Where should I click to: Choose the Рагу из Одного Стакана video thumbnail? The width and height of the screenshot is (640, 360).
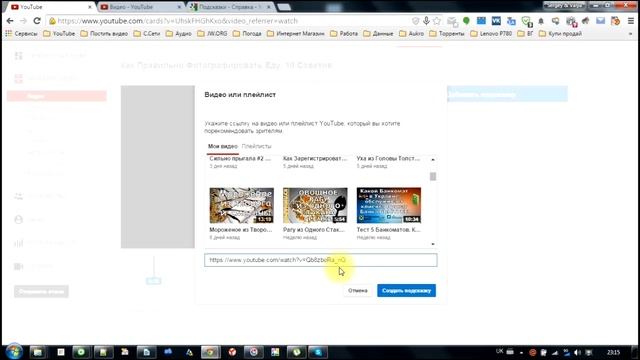[x=315, y=205]
